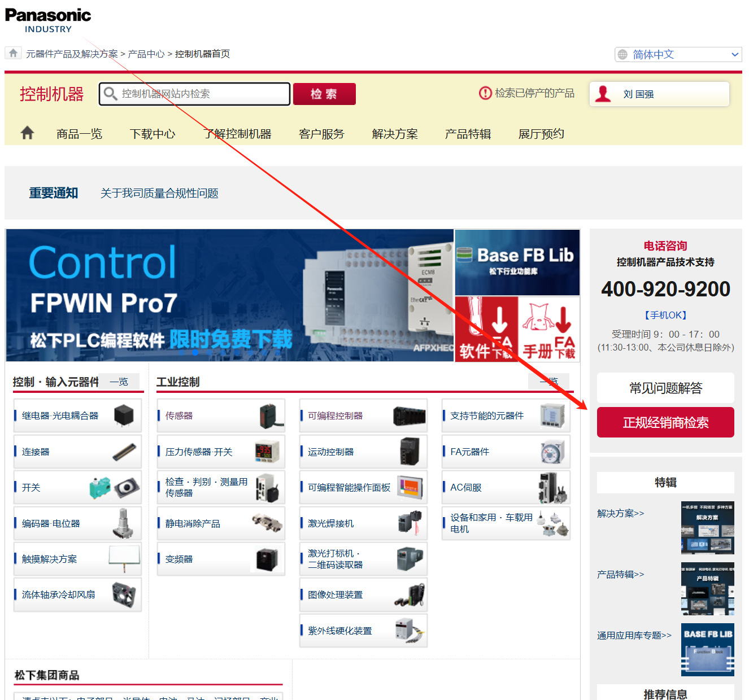Viewport: 749px width, 700px height.
Task: Open the 了解控制机器 menu
Action: (x=237, y=134)
